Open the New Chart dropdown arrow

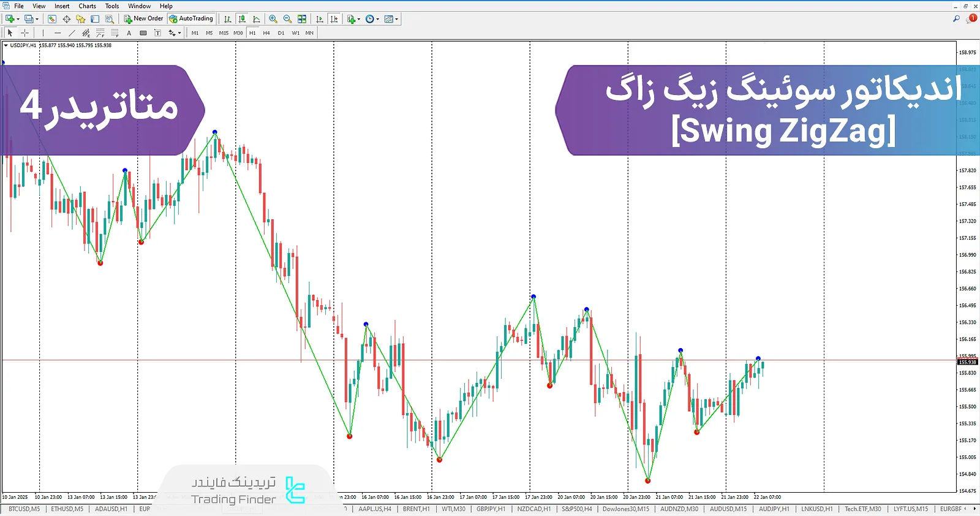tap(18, 19)
